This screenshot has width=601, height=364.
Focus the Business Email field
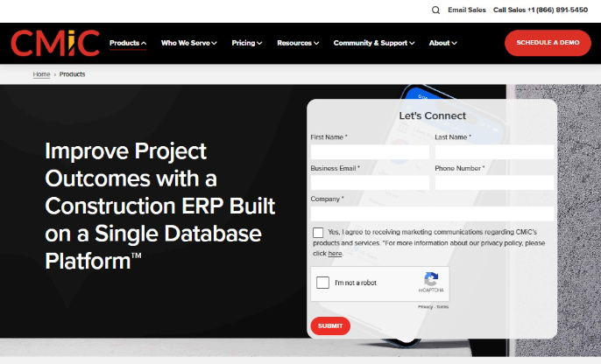[x=370, y=183]
